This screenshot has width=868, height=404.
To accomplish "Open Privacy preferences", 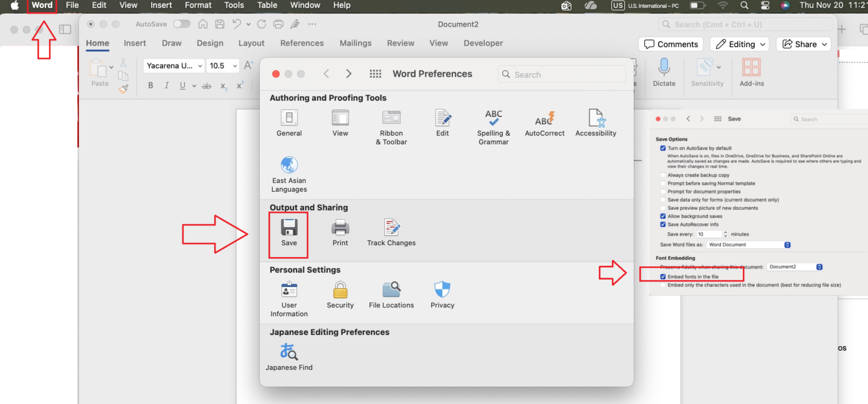I will click(x=443, y=295).
